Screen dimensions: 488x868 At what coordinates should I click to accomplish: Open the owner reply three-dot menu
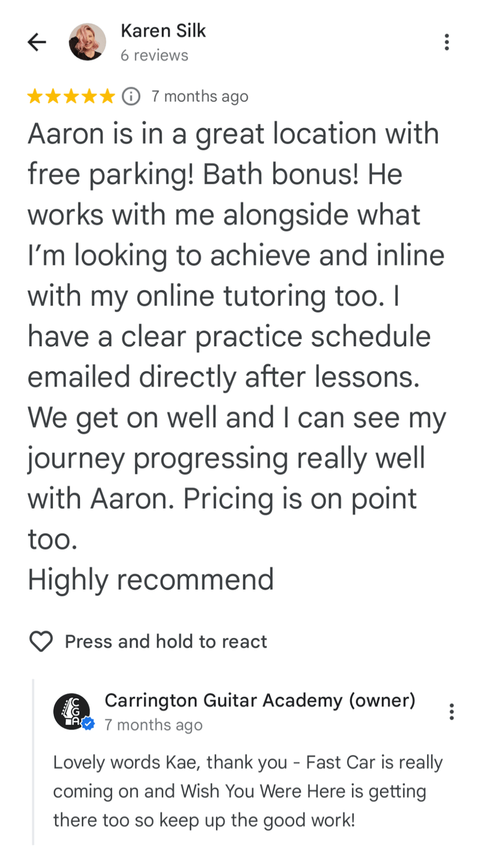[452, 711]
